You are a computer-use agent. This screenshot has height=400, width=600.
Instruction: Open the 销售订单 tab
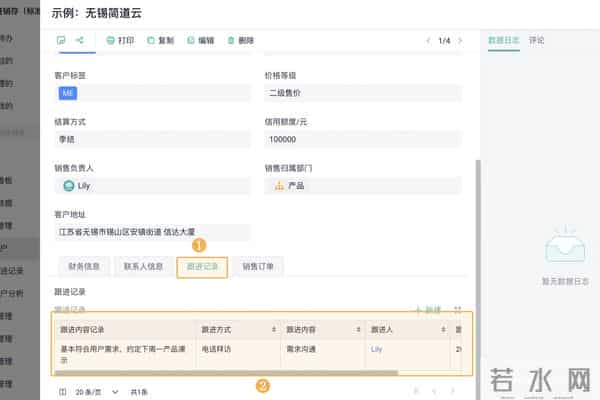258,266
